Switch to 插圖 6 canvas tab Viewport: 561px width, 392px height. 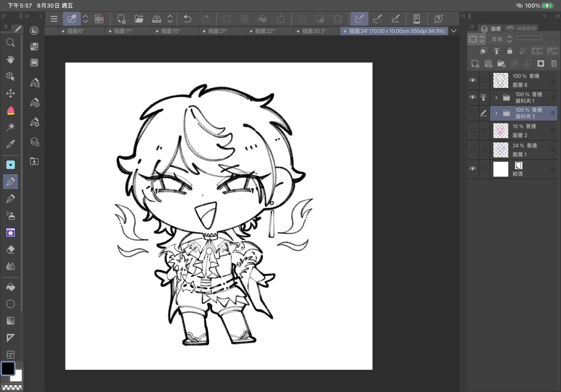point(82,31)
